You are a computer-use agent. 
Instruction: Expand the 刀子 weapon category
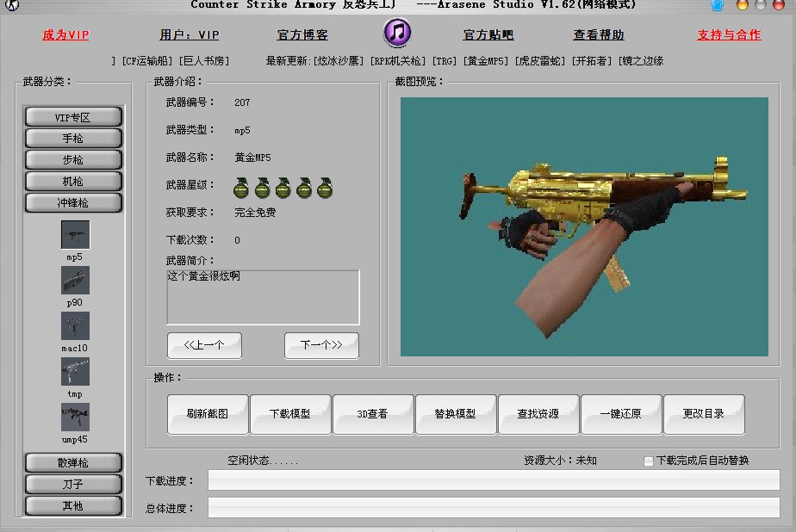point(73,485)
